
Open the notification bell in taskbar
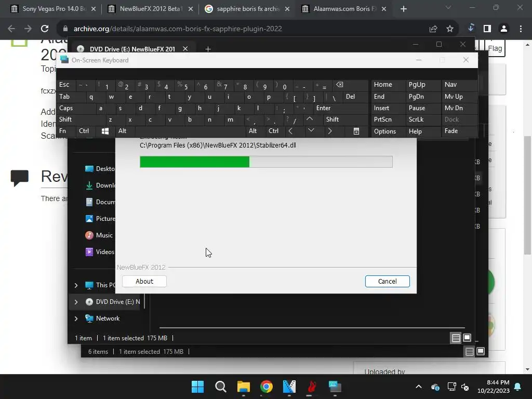point(518,387)
